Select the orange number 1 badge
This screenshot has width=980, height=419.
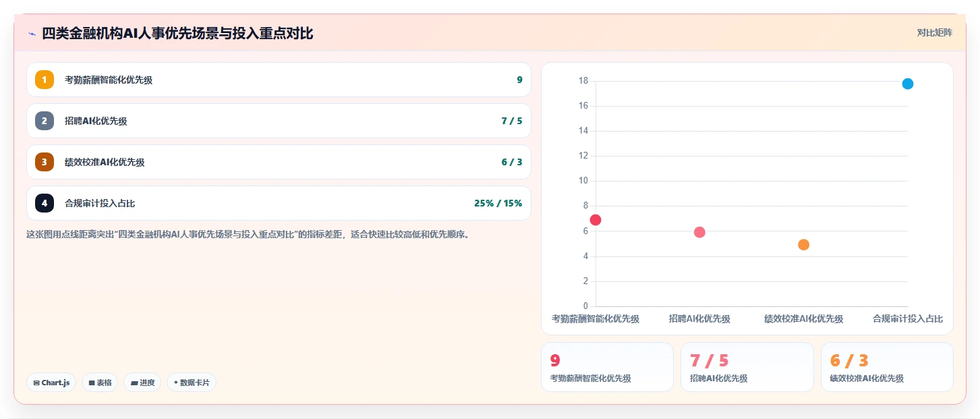[x=45, y=80]
